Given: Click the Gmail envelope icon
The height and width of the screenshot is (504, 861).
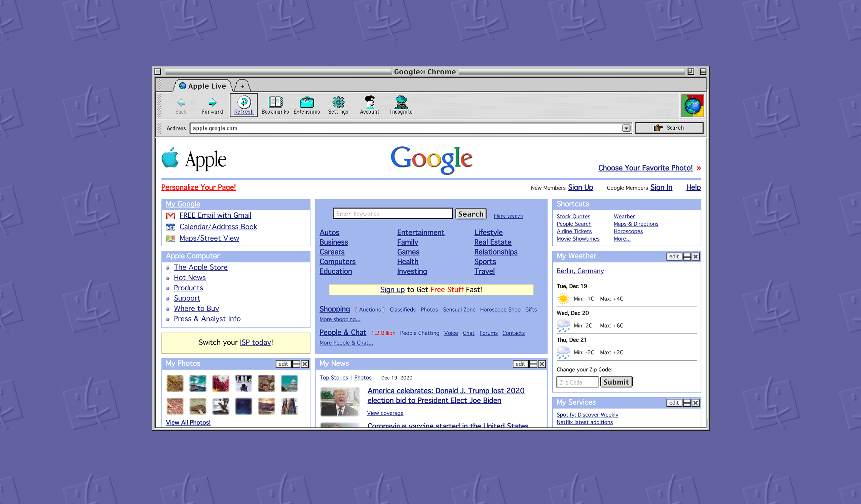Looking at the screenshot, I should point(171,216).
